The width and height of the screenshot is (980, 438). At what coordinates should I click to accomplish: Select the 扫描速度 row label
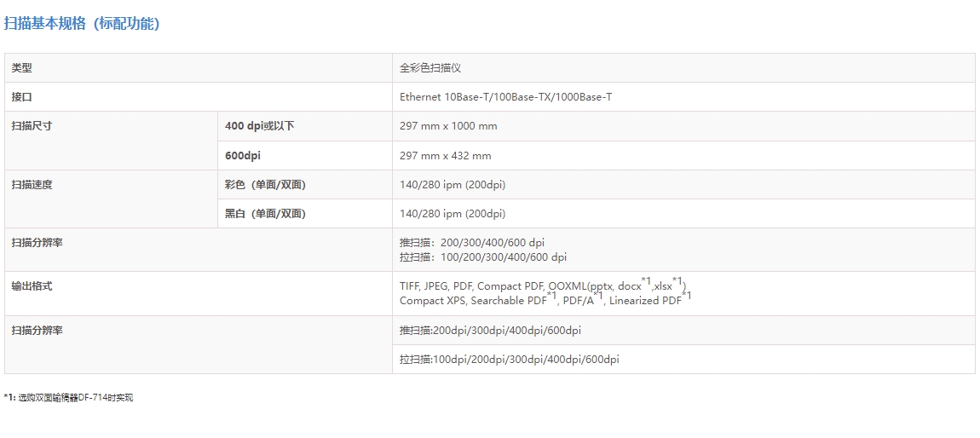32,185
